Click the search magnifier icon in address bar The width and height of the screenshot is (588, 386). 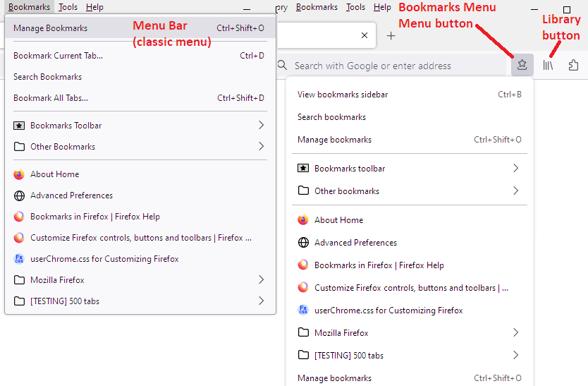(283, 66)
